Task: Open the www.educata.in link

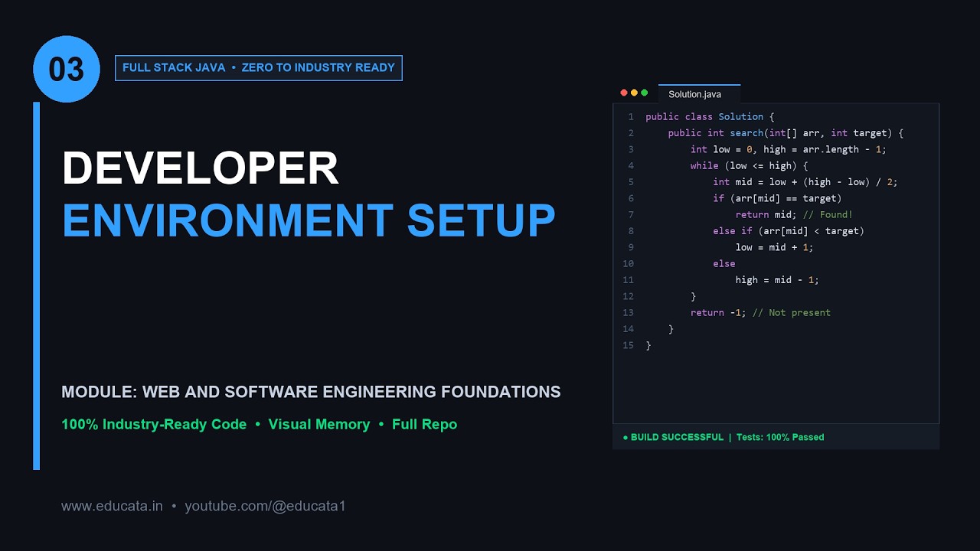Action: click(112, 506)
